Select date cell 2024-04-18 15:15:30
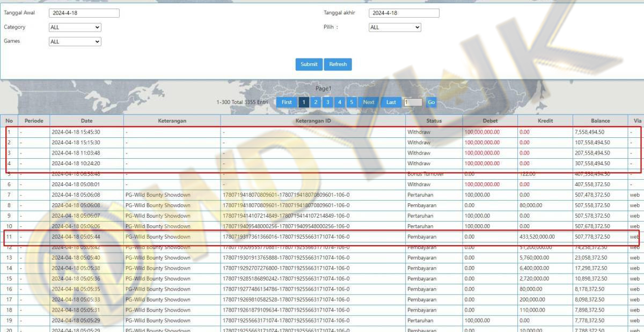The image size is (644, 332). (76, 143)
